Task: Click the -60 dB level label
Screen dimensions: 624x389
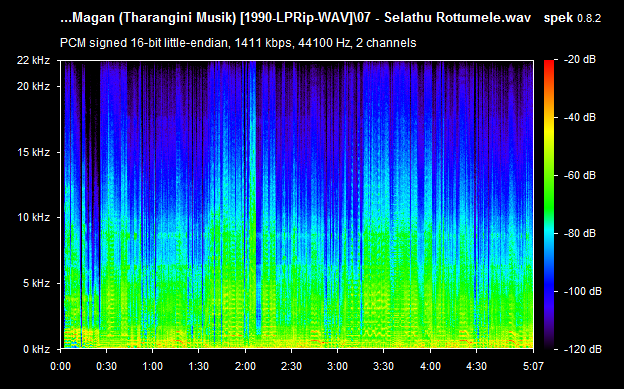Action: [x=580, y=175]
